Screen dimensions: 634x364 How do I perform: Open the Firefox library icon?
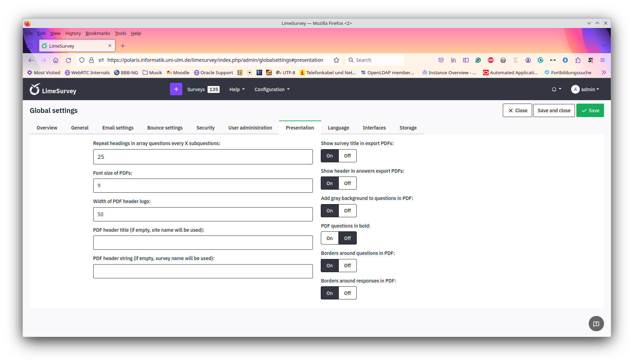(453, 60)
